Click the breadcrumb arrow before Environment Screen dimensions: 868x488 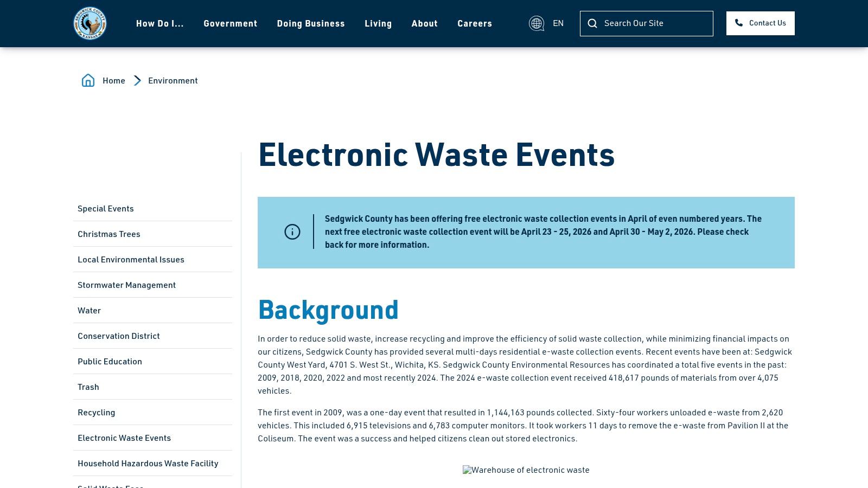(x=138, y=80)
